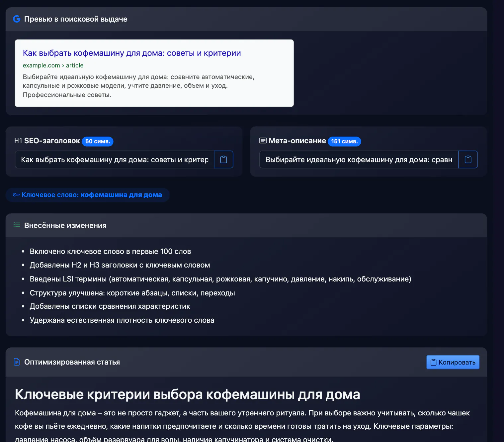
Task: Click the example.com › article URL
Action: (53, 65)
